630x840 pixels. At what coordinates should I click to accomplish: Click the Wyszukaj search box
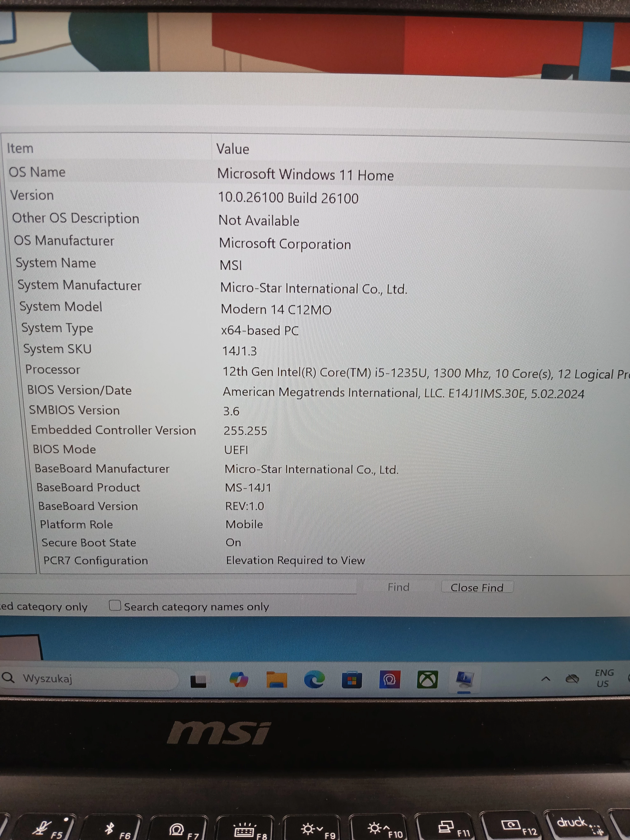tap(89, 679)
